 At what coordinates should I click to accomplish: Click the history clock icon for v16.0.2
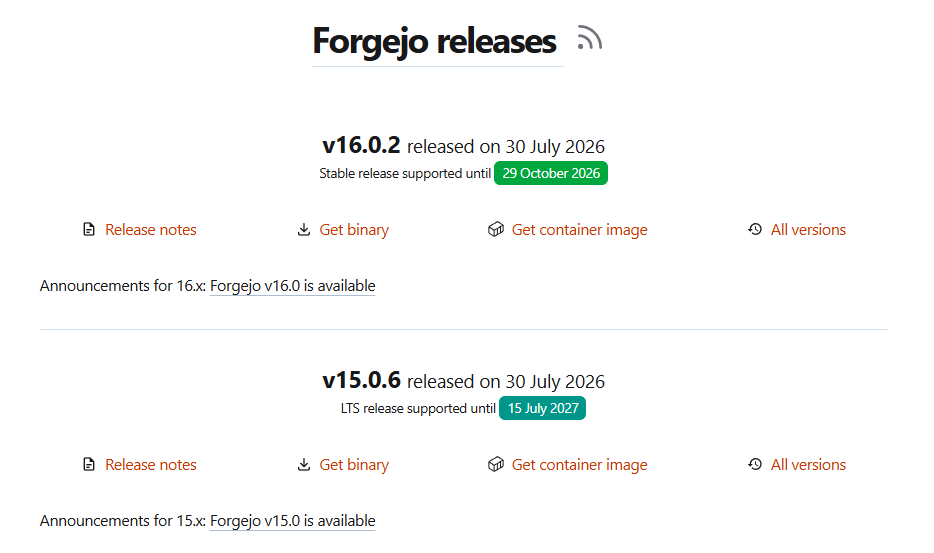[x=755, y=229]
